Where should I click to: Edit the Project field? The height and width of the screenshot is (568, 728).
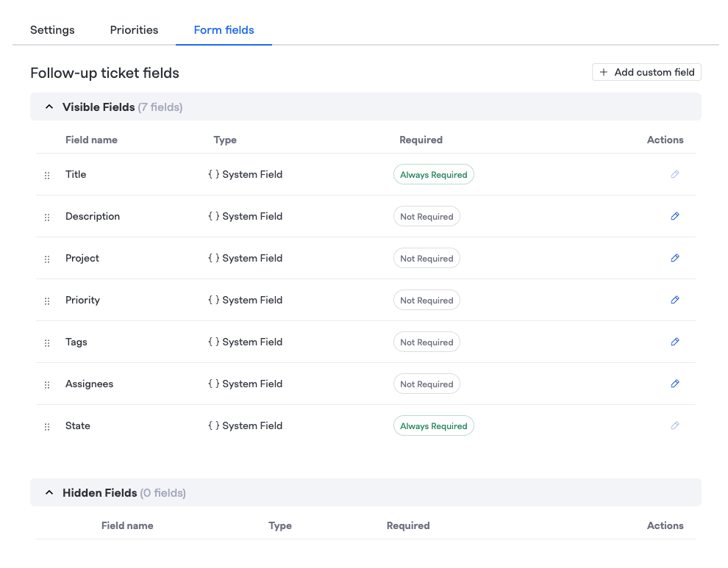(675, 258)
